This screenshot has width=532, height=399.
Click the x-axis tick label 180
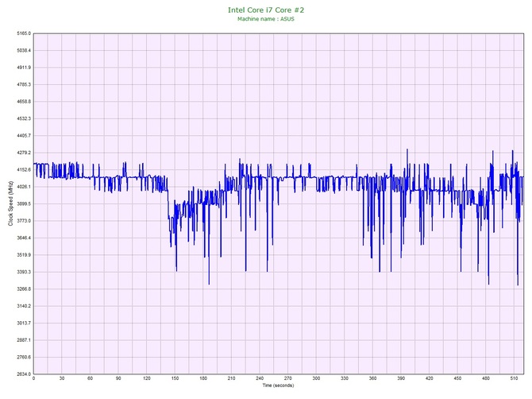(x=203, y=378)
